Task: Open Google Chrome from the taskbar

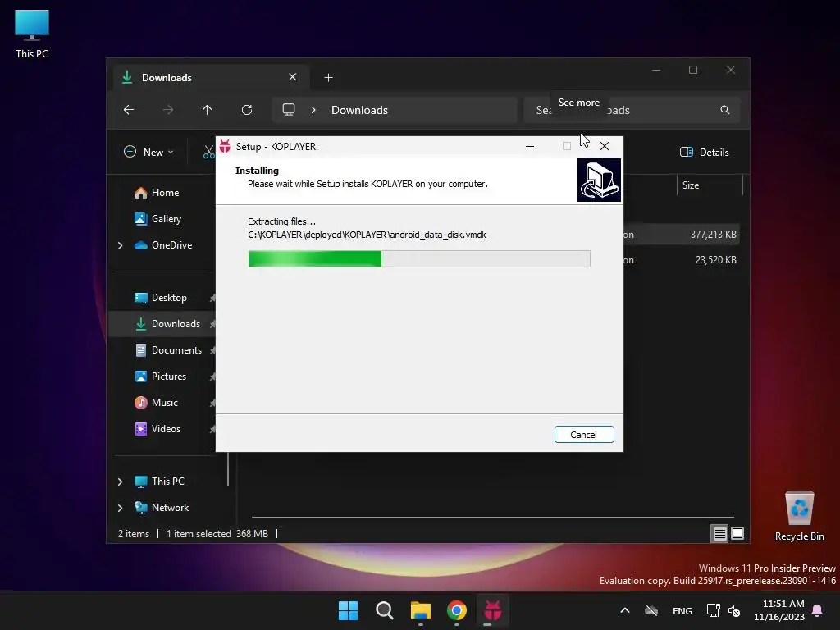Action: [456, 610]
